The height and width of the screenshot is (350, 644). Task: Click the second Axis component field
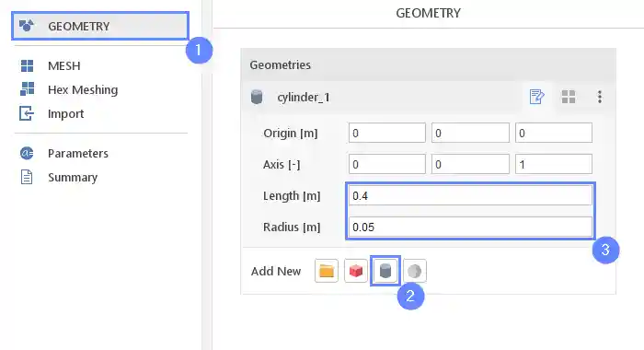coord(470,165)
